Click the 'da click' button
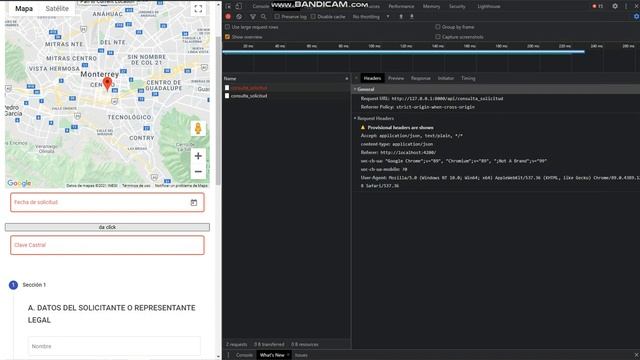640x360 pixels. coord(107,227)
